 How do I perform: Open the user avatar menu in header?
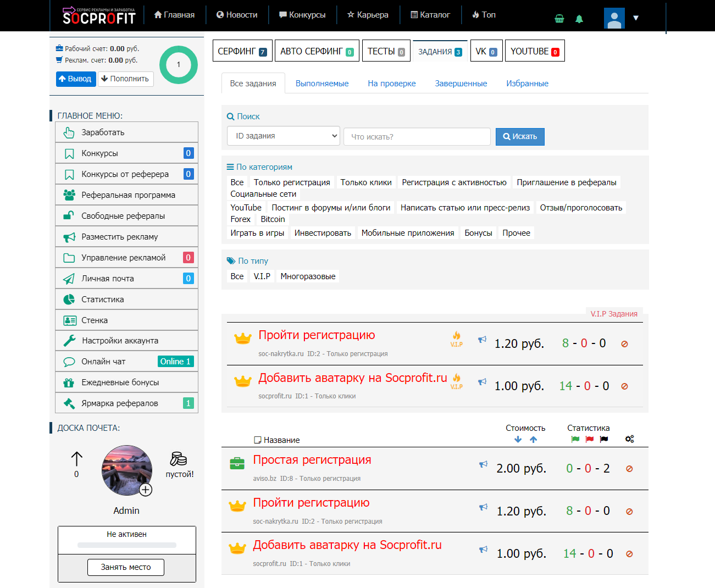(614, 18)
